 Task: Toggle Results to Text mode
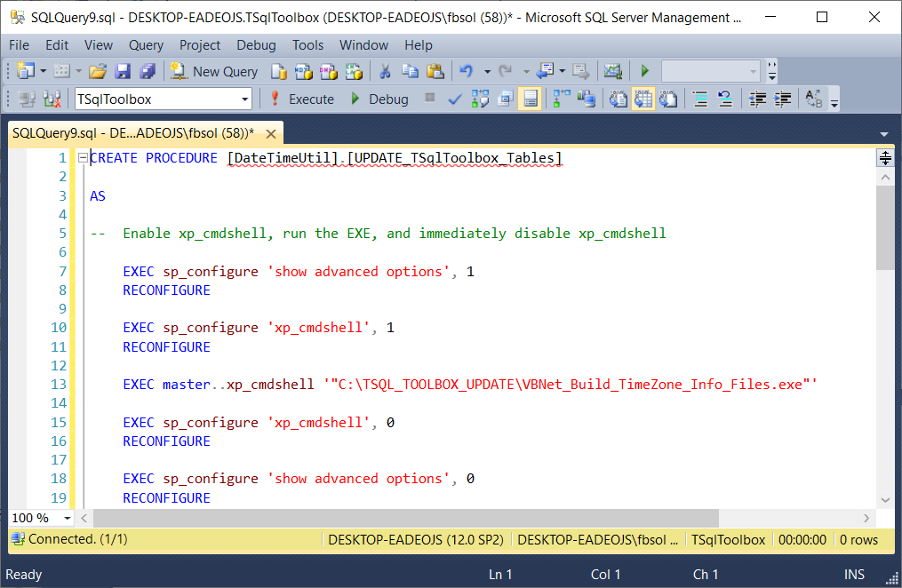[x=619, y=99]
